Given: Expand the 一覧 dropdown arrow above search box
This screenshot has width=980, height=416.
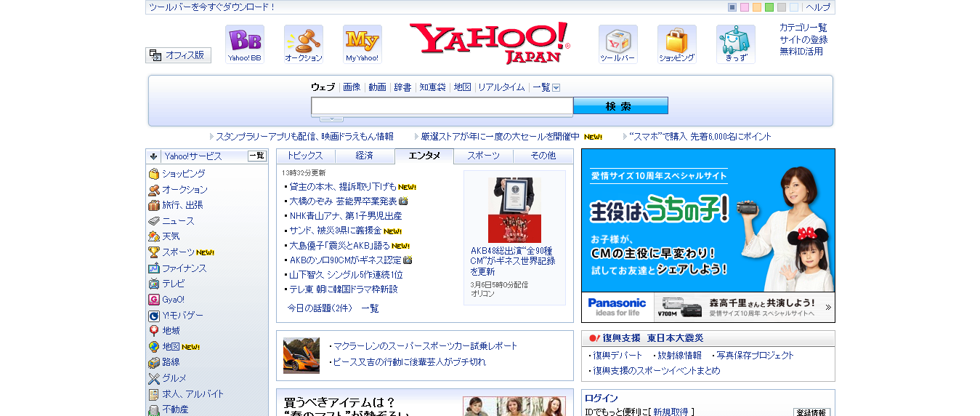Looking at the screenshot, I should 556,87.
